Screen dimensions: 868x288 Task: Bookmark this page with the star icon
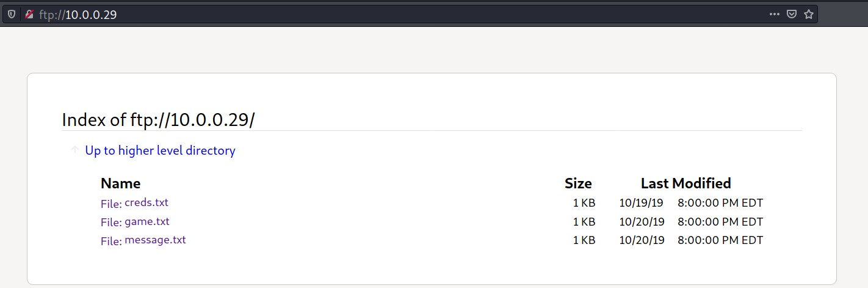pyautogui.click(x=809, y=15)
